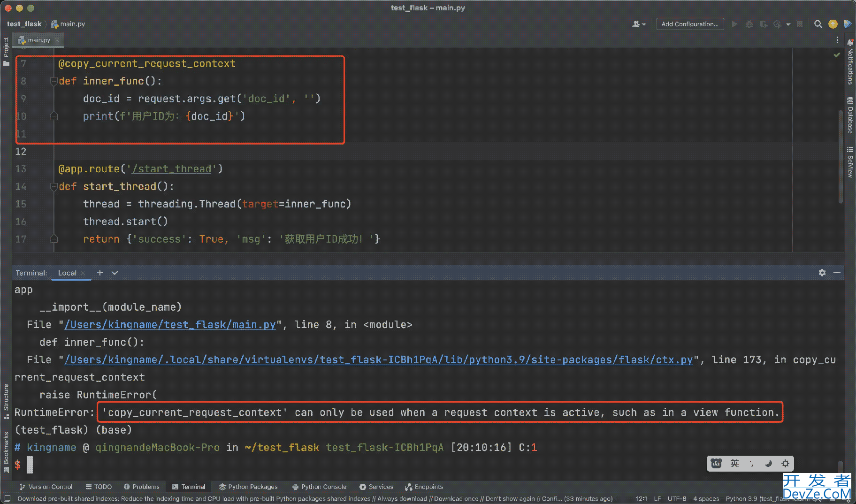This screenshot has height=504, width=856.
Task: Click the Stop square icon
Action: point(800,24)
